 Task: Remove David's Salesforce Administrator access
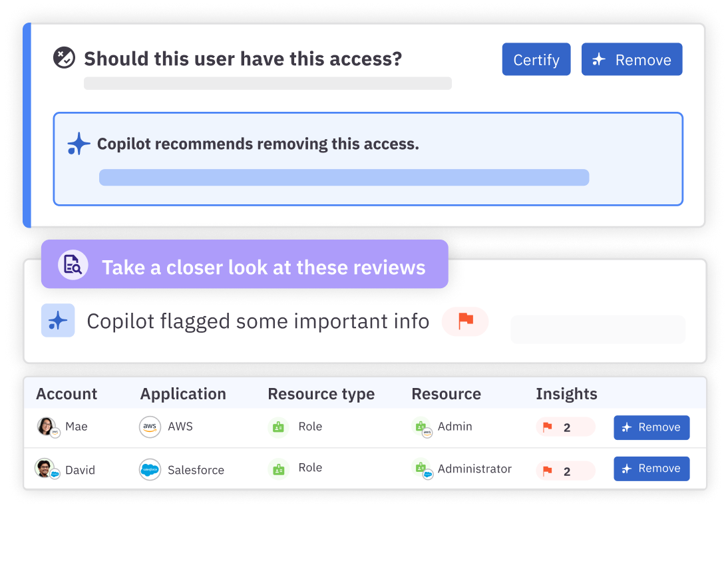click(651, 469)
